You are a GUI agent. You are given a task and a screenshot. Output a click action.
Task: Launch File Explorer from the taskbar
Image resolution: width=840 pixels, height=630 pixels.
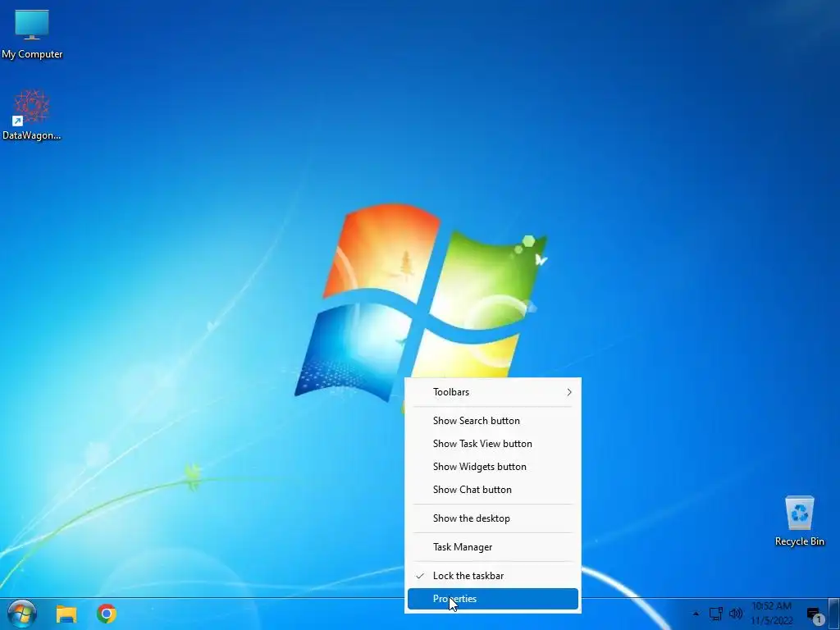[x=66, y=614]
